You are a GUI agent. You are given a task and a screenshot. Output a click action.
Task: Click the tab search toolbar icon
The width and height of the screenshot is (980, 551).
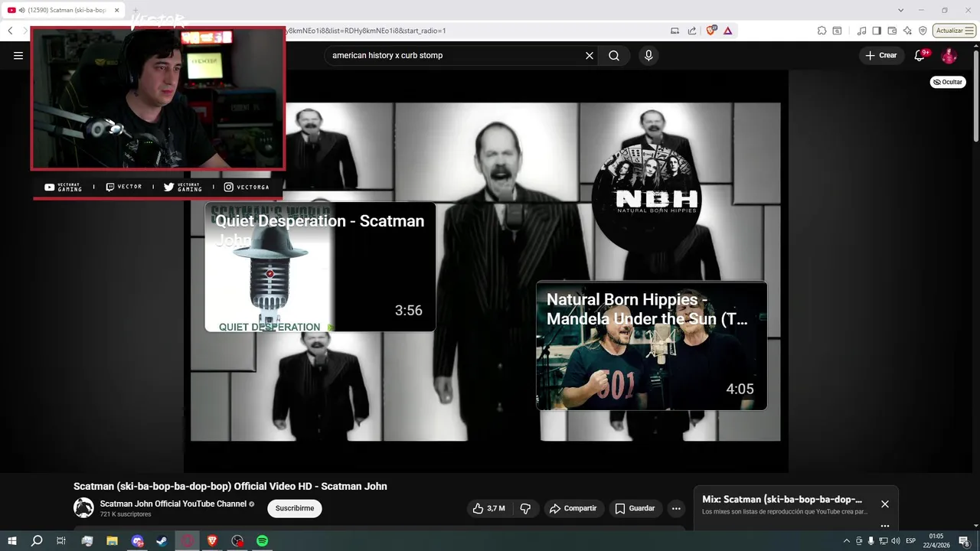[837, 31]
